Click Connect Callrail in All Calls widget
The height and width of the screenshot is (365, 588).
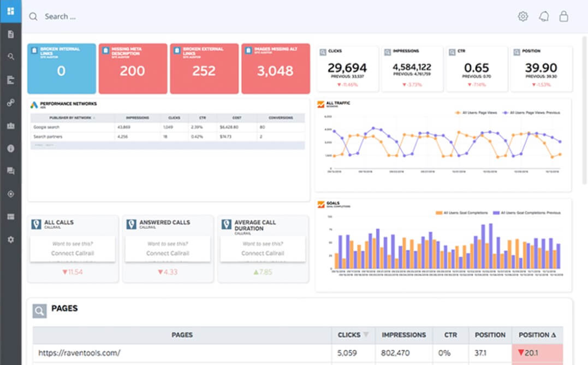(73, 254)
